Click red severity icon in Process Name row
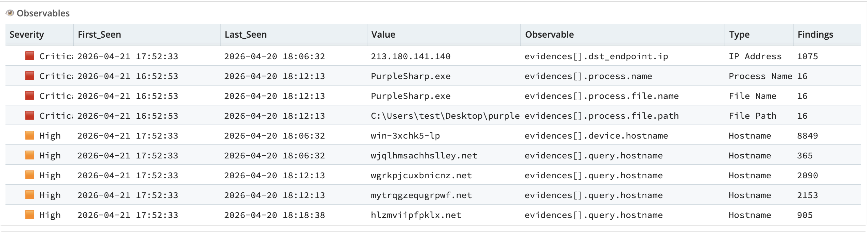This screenshot has width=868, height=232. [30, 76]
